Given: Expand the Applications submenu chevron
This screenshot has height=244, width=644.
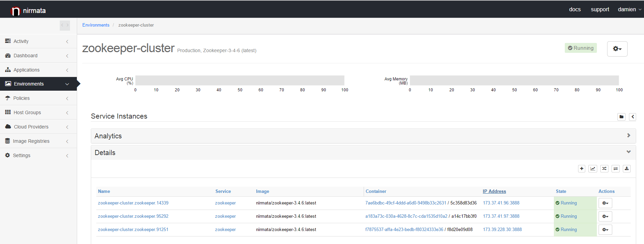Looking at the screenshot, I should [67, 70].
